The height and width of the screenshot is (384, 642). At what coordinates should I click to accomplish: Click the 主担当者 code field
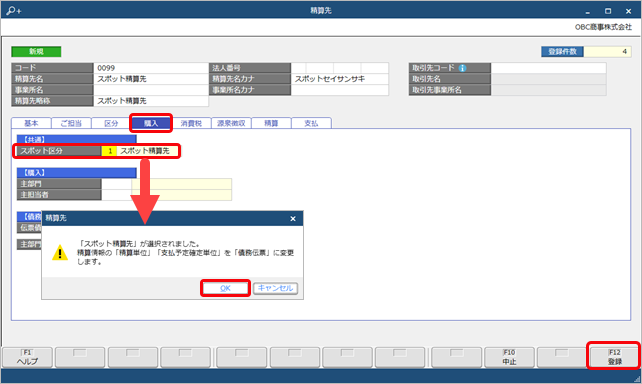(116, 195)
